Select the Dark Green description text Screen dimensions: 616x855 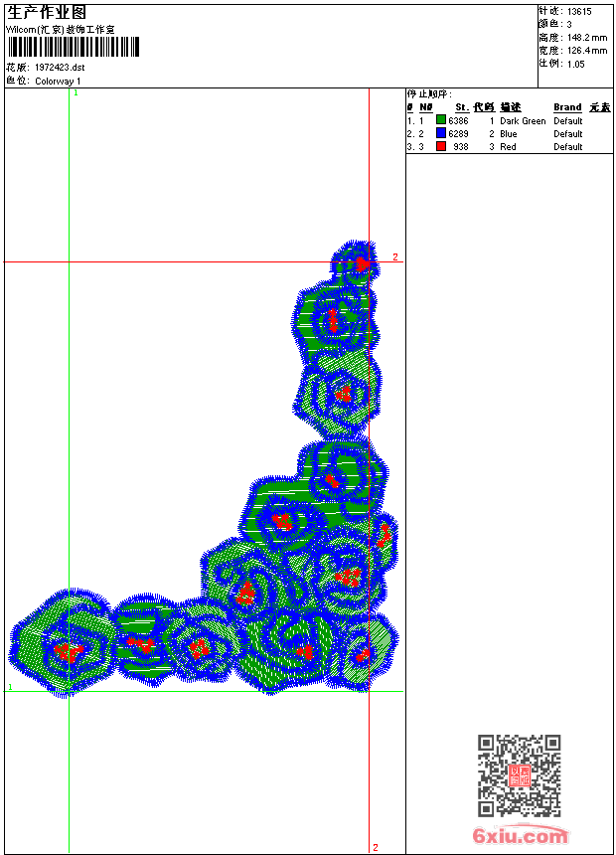[523, 121]
